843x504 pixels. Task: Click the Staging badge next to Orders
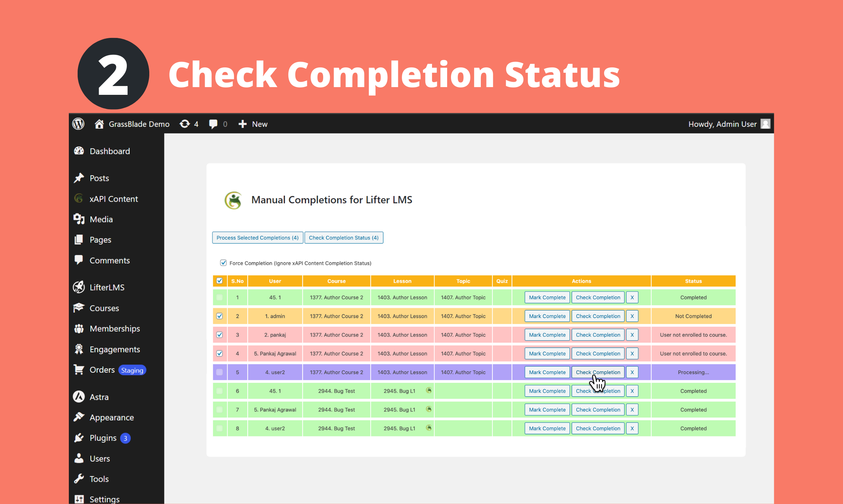tap(132, 370)
